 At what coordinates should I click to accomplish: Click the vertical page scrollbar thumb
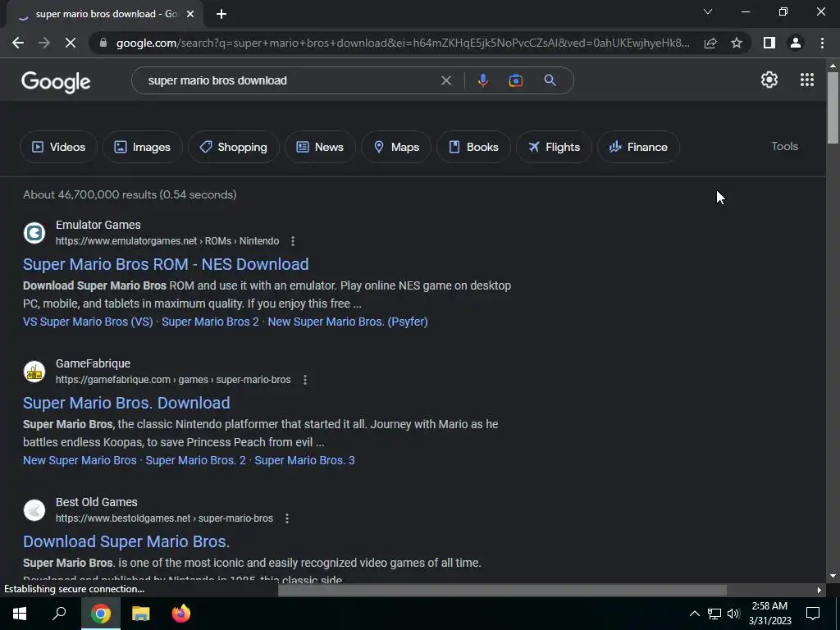(x=833, y=107)
